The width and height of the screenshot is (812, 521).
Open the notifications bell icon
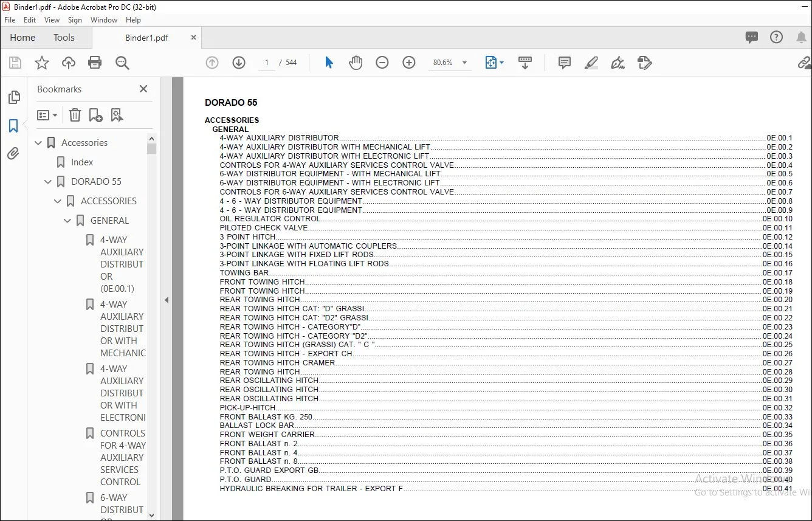[801, 37]
